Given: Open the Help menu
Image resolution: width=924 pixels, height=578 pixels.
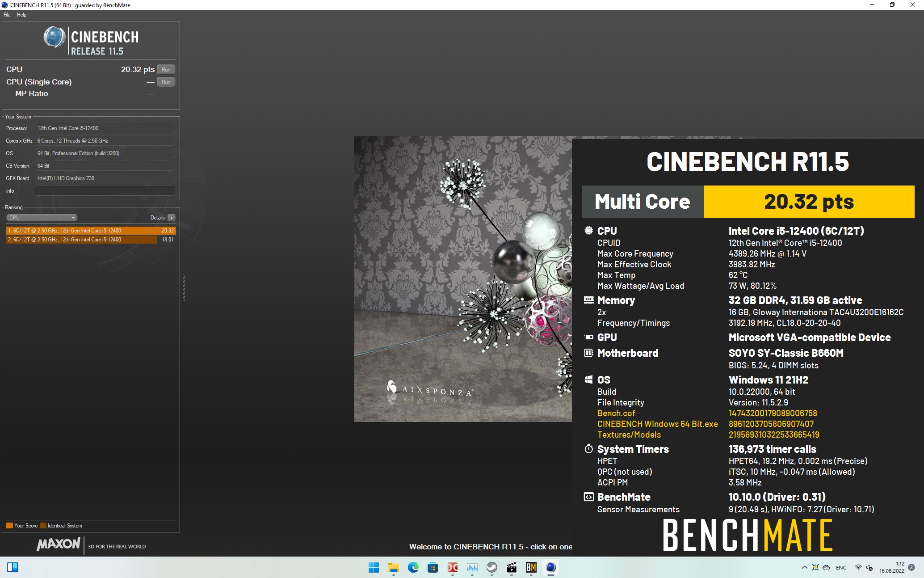Looking at the screenshot, I should pyautogui.click(x=21, y=15).
